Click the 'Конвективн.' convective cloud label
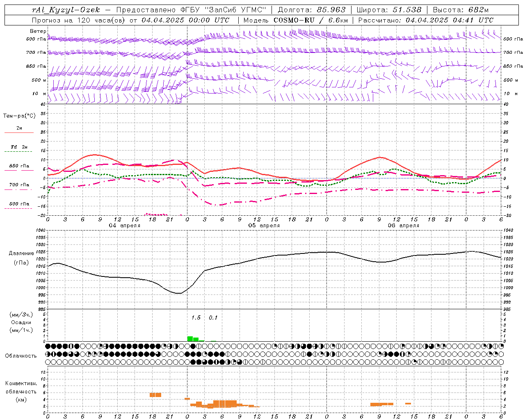 [x=21, y=383]
